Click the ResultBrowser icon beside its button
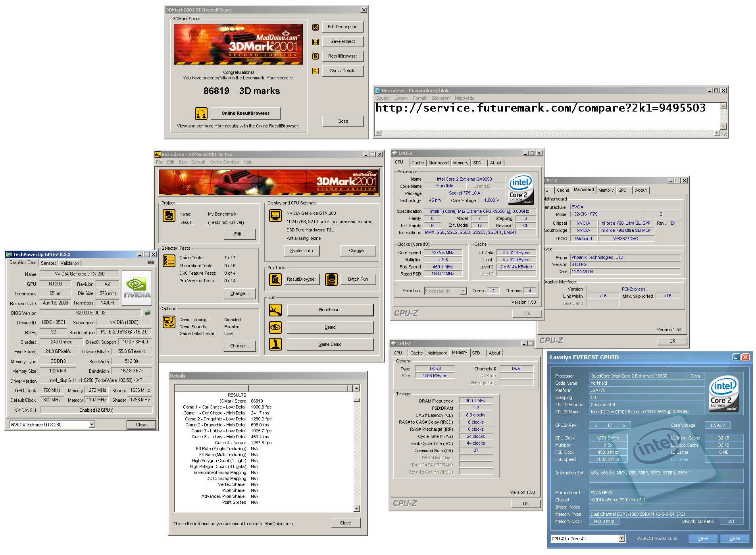Image resolution: width=756 pixels, height=555 pixels. pos(315,56)
